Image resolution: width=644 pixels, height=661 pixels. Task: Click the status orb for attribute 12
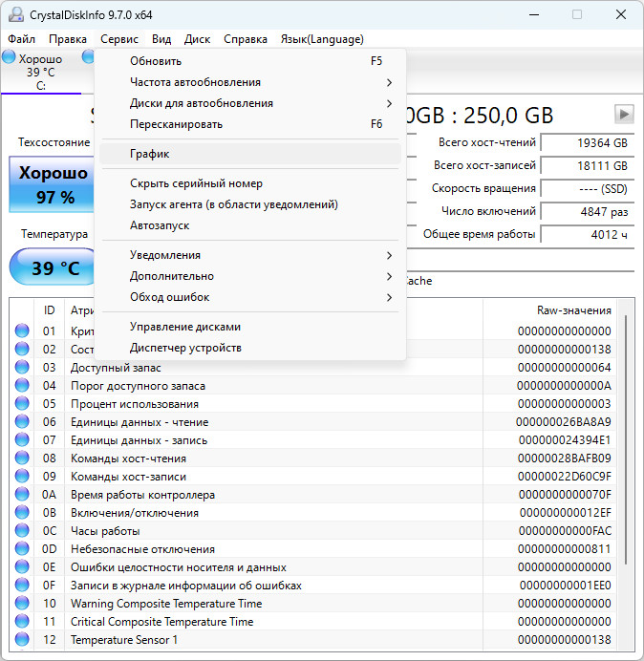[22, 639]
